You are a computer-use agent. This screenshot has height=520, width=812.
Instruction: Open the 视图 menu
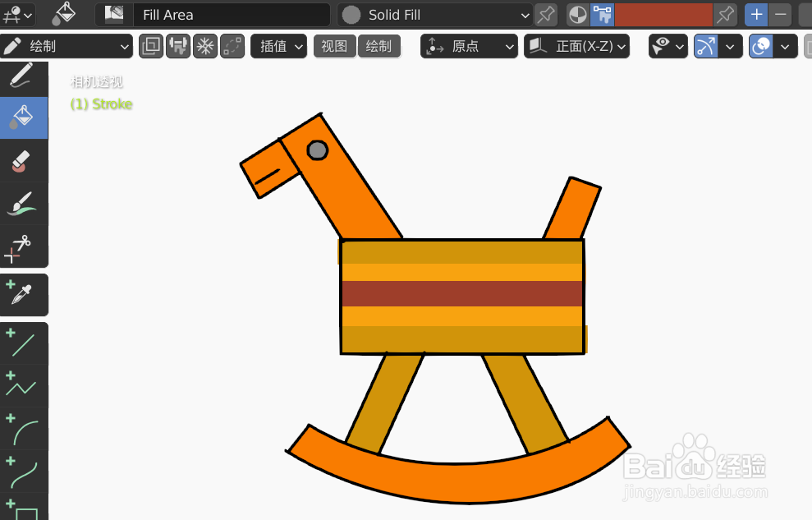pos(334,47)
